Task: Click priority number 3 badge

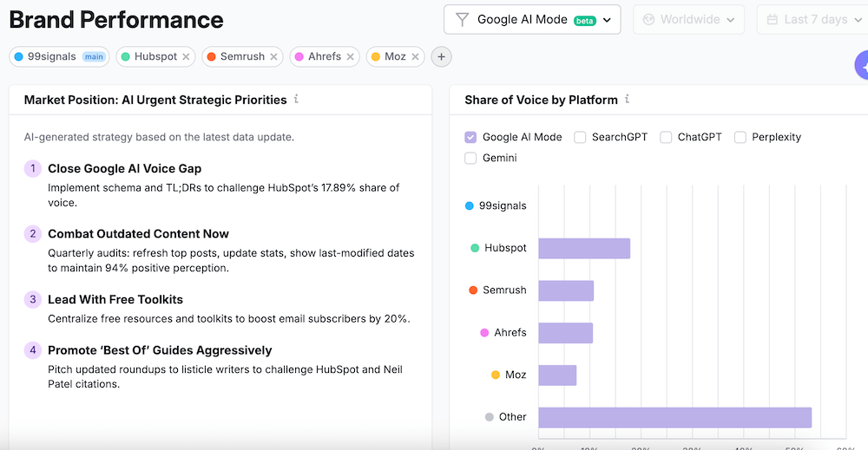Action: 33,299
